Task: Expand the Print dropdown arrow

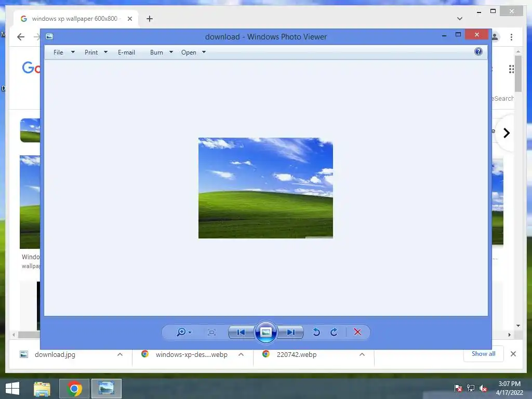Action: click(105, 52)
